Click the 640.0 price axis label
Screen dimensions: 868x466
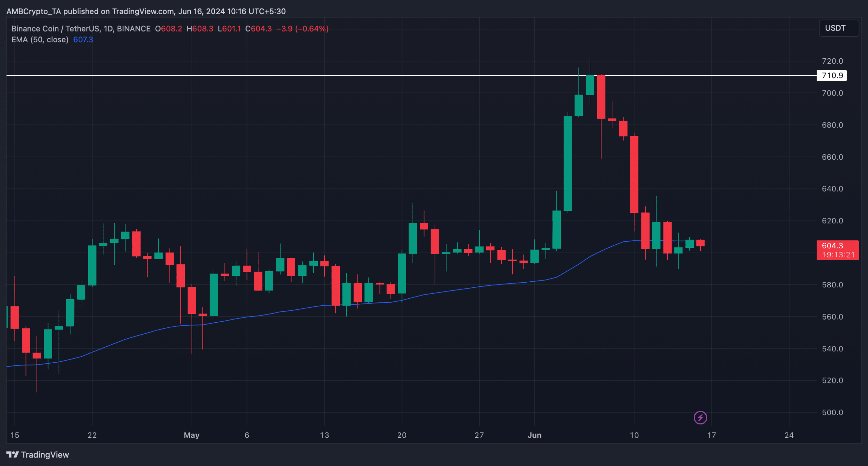832,189
